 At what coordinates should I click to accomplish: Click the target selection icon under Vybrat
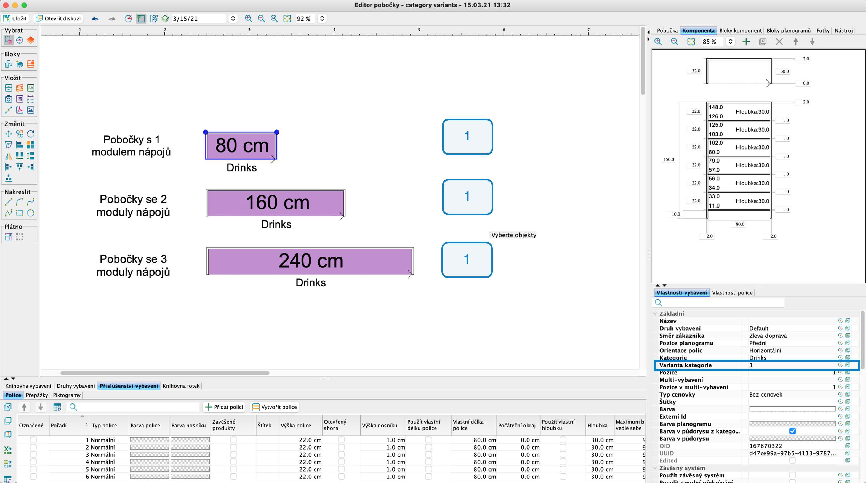[x=20, y=40]
